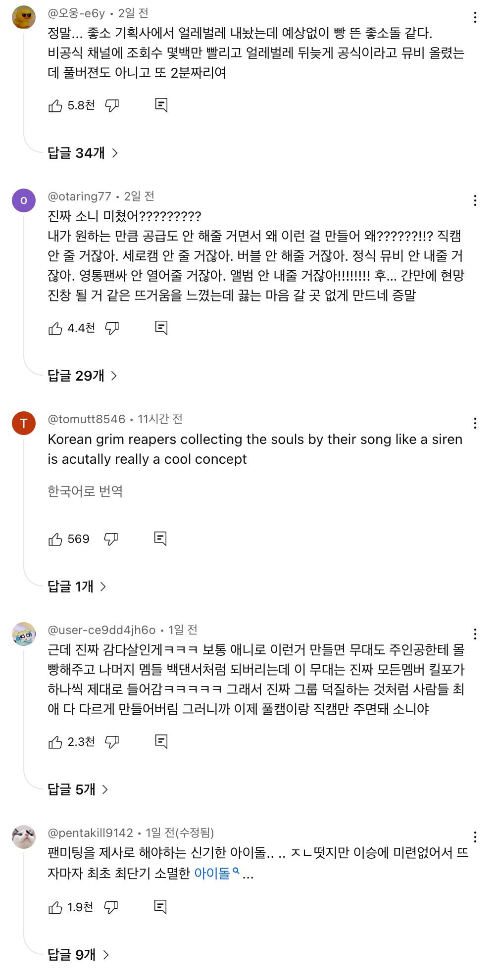
Task: Open the @pentakill9142 username link
Action: point(91,833)
